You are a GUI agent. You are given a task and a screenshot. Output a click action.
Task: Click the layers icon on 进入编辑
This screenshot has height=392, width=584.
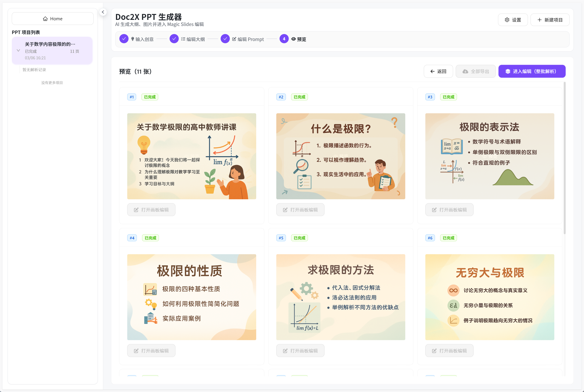tap(508, 72)
